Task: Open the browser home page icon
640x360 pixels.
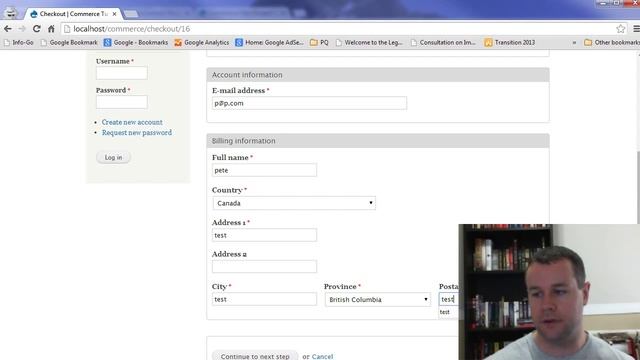Action: 51,29
